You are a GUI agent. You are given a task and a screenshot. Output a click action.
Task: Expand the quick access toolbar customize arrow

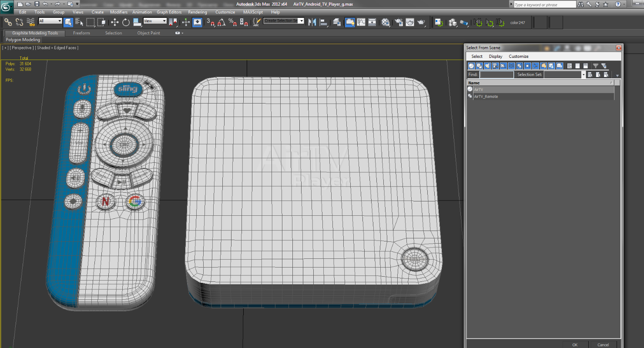(x=77, y=4)
